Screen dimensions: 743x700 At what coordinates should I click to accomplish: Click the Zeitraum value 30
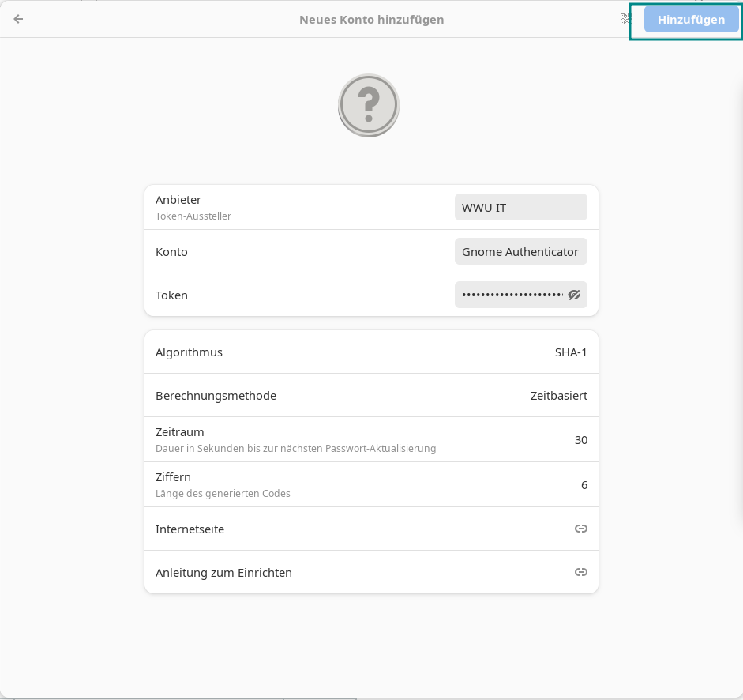coord(580,440)
